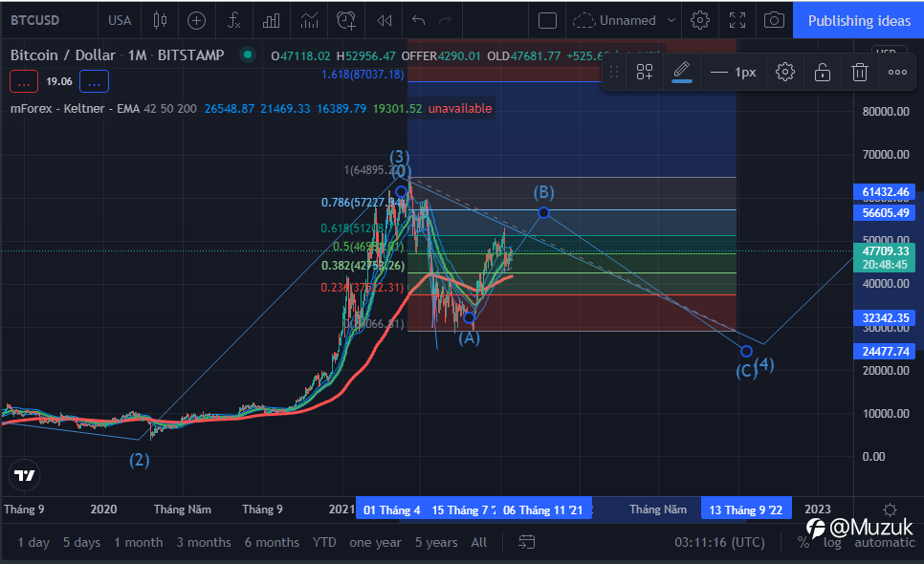Delete the selected drawing

860,72
